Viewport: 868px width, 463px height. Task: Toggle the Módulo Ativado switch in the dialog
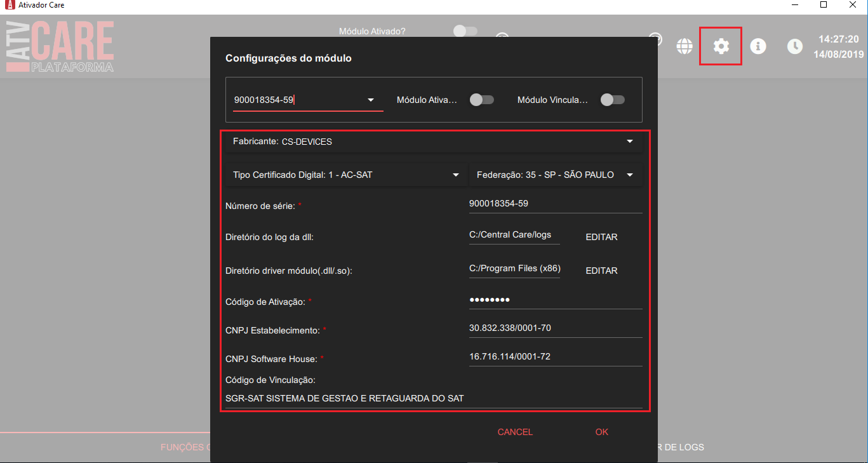coord(481,100)
